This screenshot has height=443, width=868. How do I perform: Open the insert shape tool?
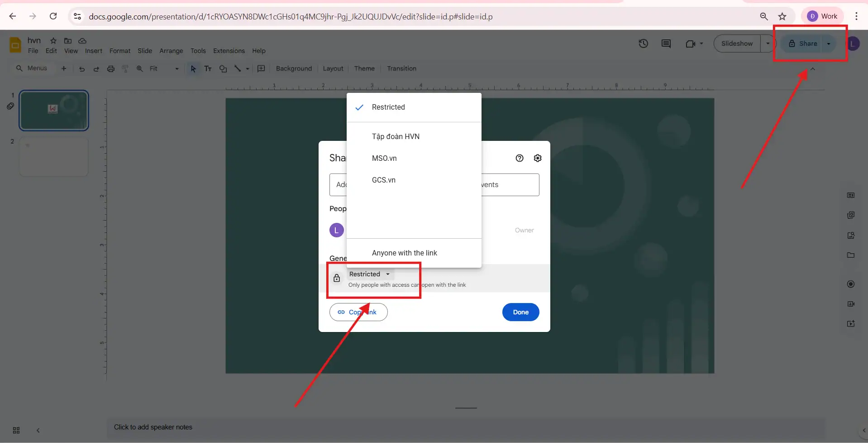(223, 68)
